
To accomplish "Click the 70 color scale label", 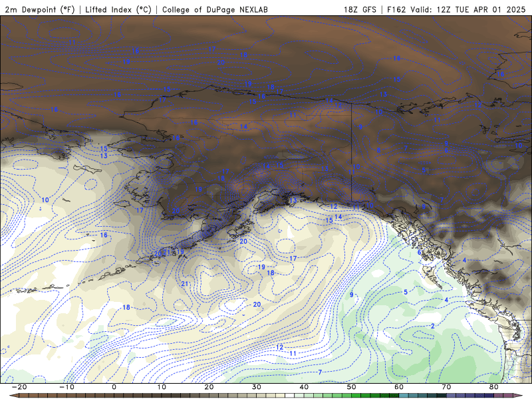I will click(446, 387).
